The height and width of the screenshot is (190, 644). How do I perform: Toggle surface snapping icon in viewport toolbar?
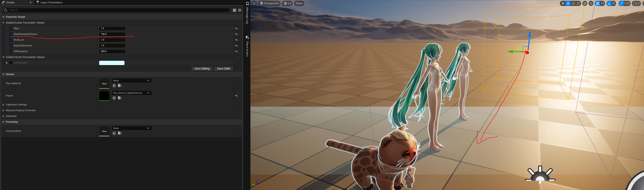591,3
